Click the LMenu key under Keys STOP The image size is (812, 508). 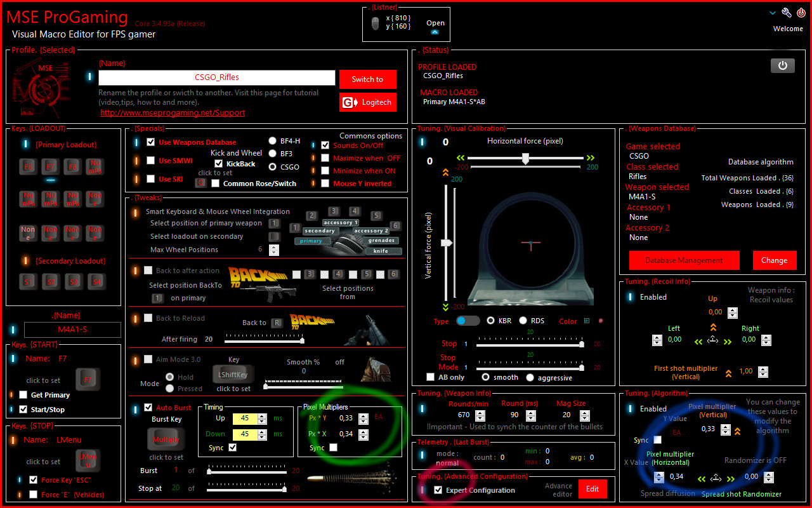pos(88,460)
